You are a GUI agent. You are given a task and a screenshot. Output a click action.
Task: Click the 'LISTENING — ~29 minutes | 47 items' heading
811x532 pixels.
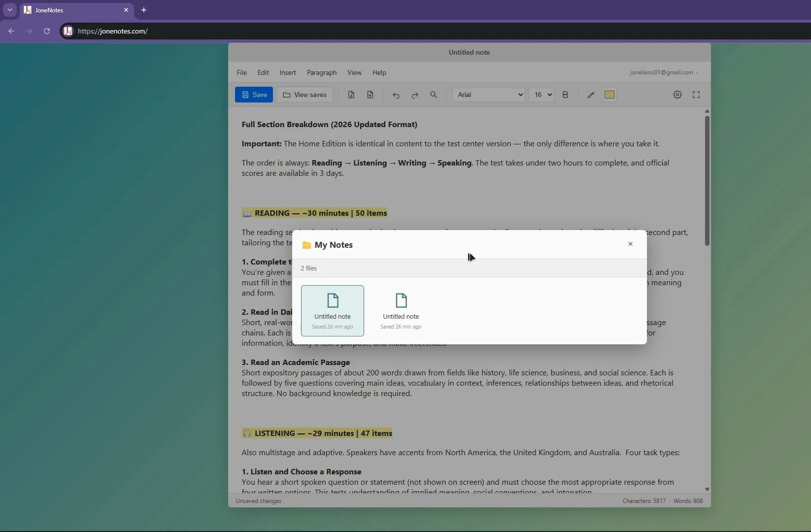coord(317,433)
